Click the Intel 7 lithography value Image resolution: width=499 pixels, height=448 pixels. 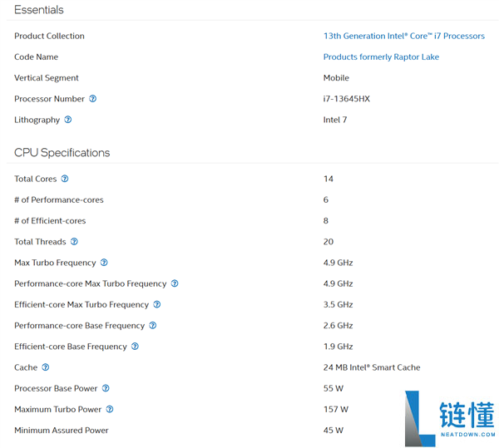click(x=335, y=120)
